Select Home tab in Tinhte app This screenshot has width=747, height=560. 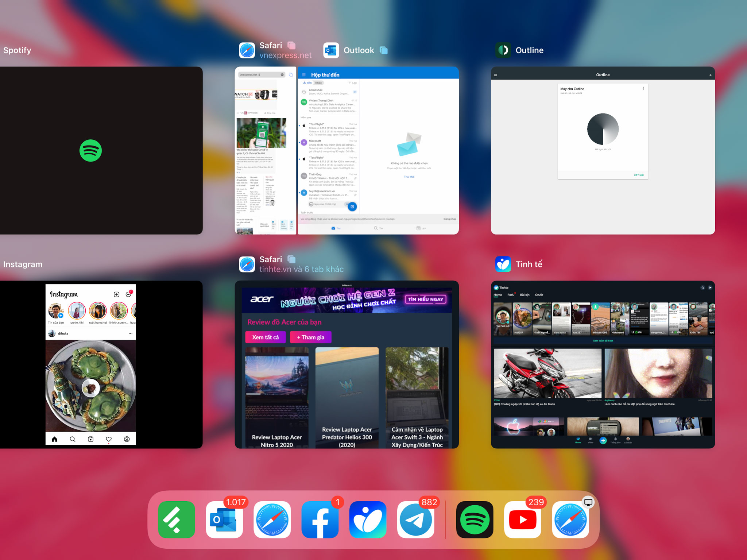coord(498,295)
